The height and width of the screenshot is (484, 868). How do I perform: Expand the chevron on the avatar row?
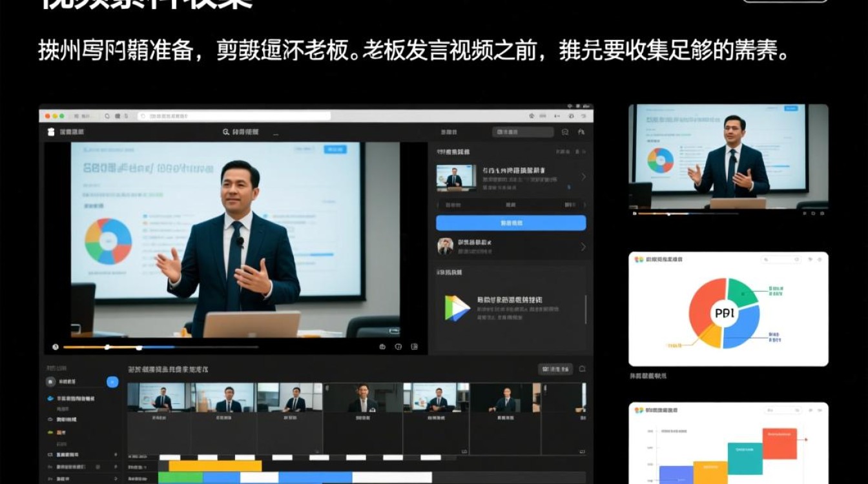(583, 246)
